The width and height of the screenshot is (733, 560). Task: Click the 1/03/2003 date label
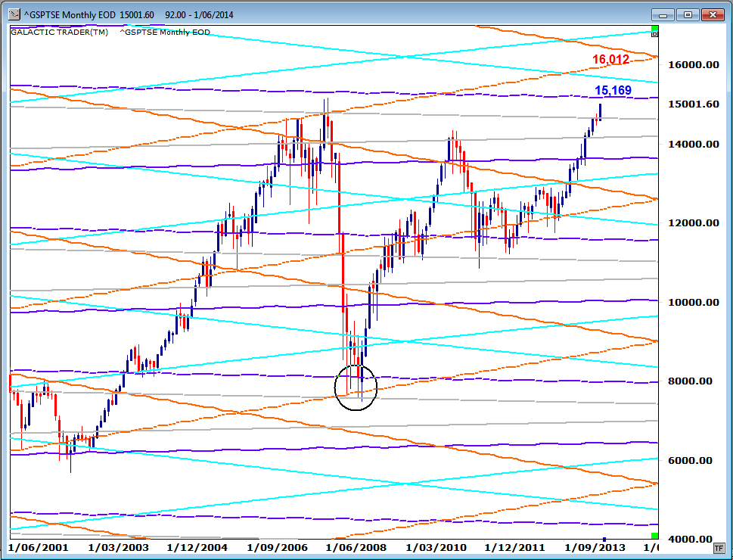[x=118, y=547]
